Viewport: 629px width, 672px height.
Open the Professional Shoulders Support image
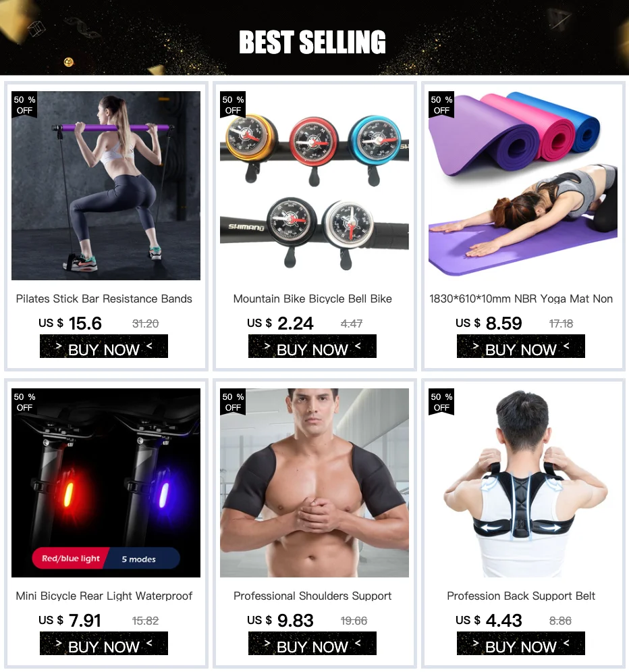click(x=314, y=483)
